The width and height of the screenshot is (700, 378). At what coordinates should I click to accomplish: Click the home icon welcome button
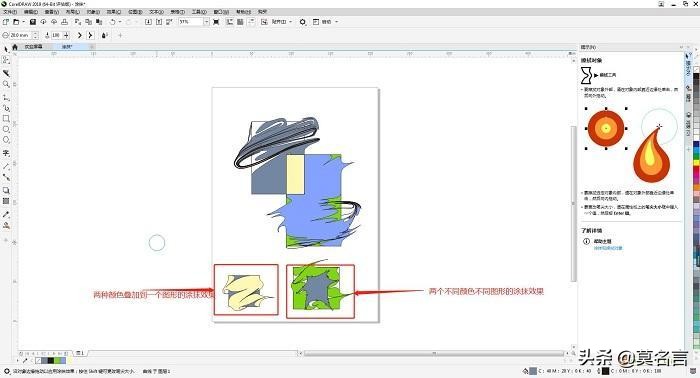pos(15,46)
